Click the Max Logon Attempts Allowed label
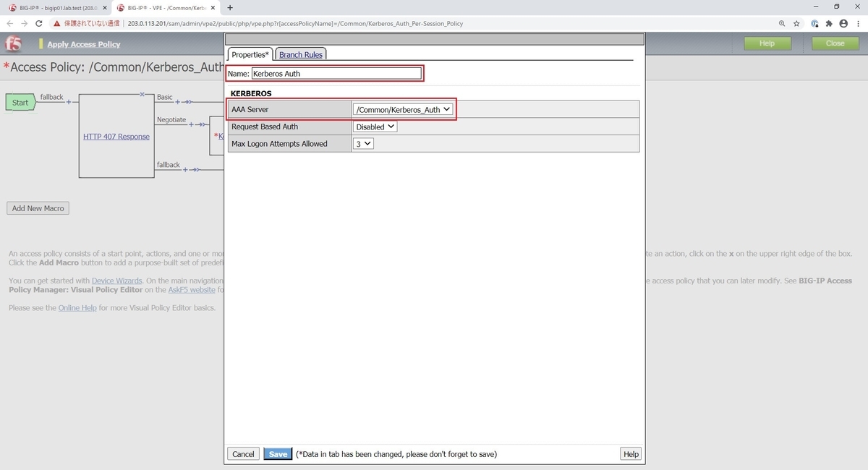The width and height of the screenshot is (868, 470). pos(279,144)
